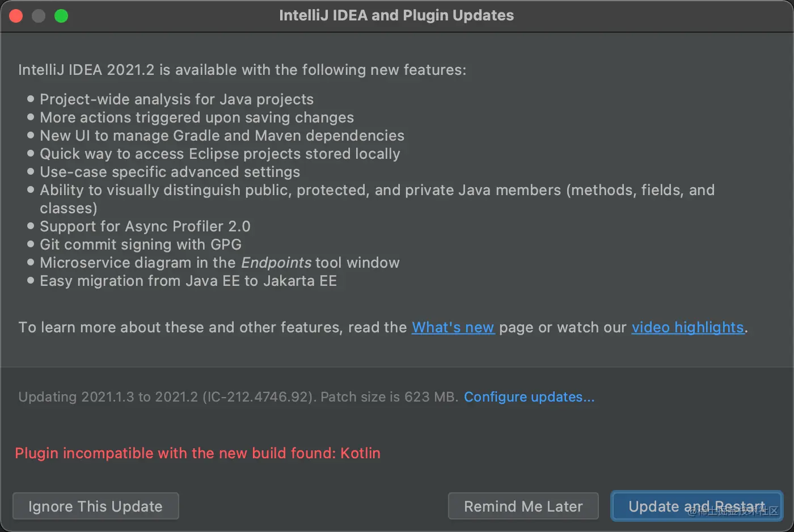Screen dimensions: 794x532
Task: Click the patch size information text
Action: tap(238, 396)
